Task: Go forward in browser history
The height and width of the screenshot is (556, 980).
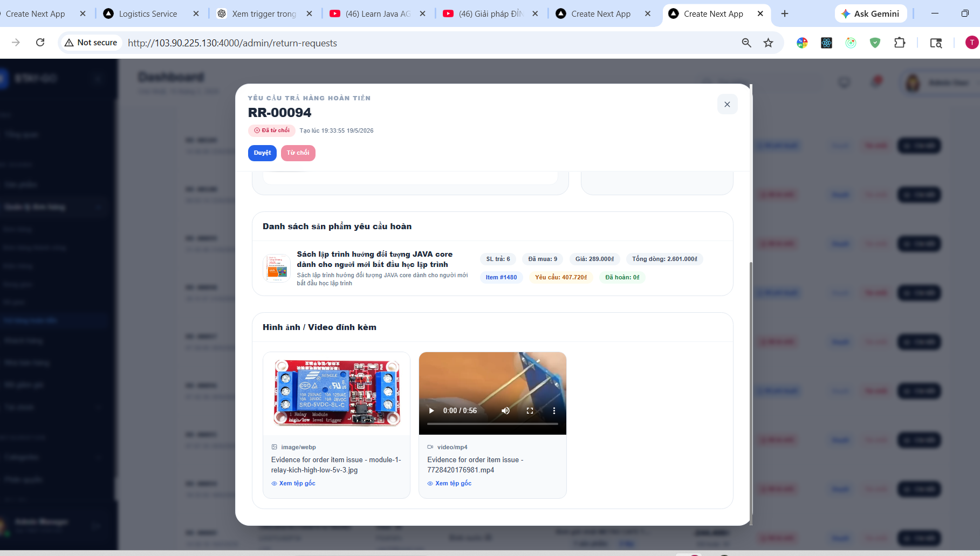Action: 16,43
